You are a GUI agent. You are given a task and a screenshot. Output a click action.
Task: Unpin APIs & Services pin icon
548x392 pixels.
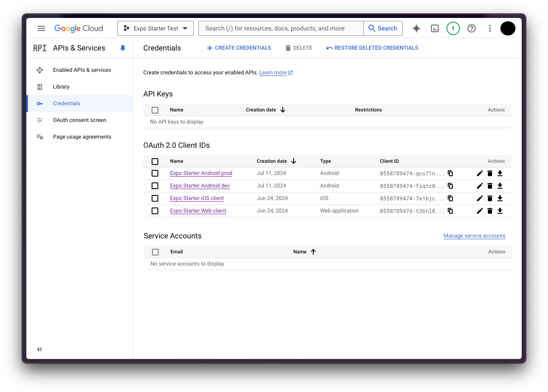click(123, 48)
